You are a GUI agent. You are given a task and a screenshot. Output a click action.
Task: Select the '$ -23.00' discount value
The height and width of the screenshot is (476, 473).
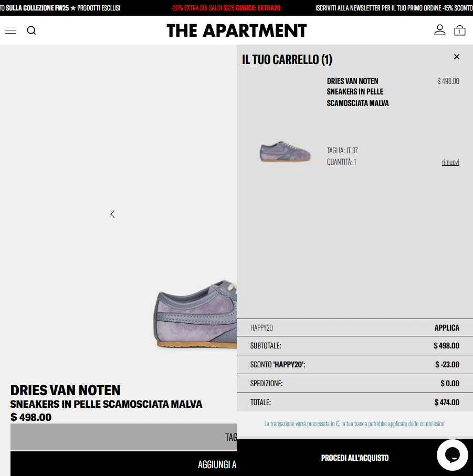pos(447,365)
